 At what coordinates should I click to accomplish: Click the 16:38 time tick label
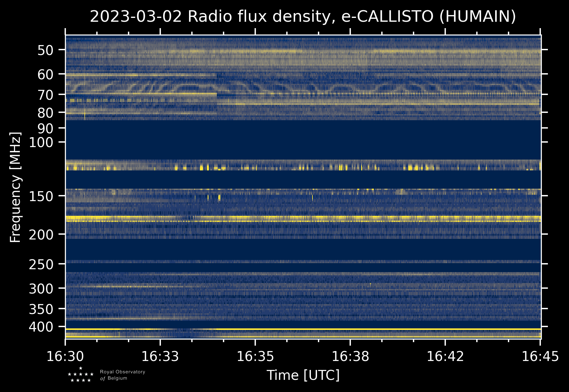click(350, 357)
